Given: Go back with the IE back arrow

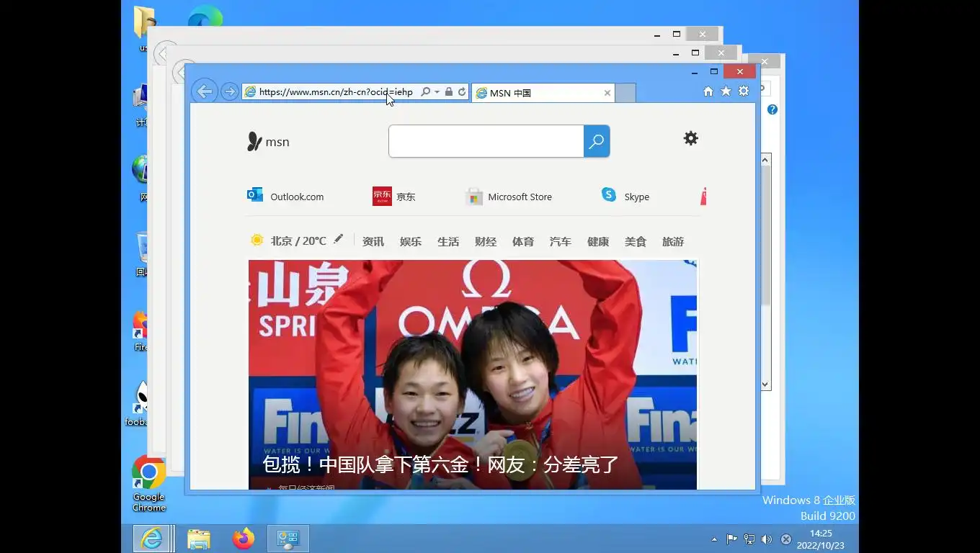Looking at the screenshot, I should [x=205, y=91].
